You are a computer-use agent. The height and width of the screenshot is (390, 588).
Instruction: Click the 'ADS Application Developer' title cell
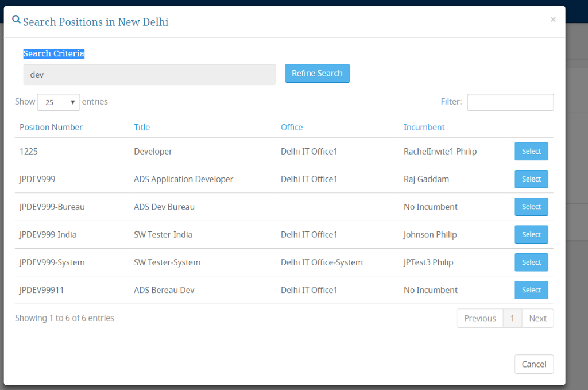[x=183, y=179]
